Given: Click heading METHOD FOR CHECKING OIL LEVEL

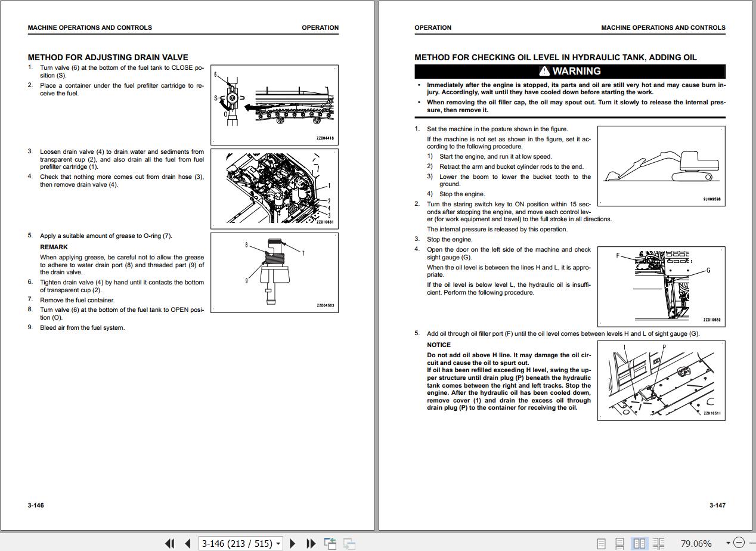Looking at the screenshot, I should point(555,57).
